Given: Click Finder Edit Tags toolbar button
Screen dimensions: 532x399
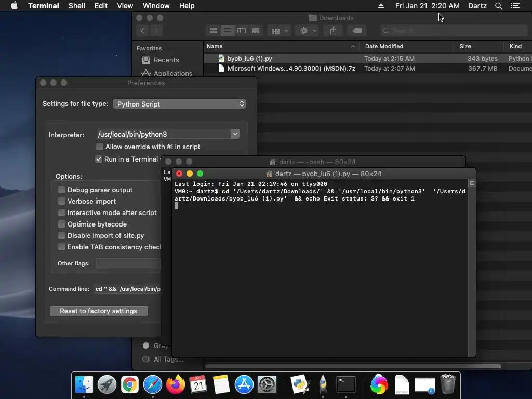Looking at the screenshot, I should (x=357, y=31).
